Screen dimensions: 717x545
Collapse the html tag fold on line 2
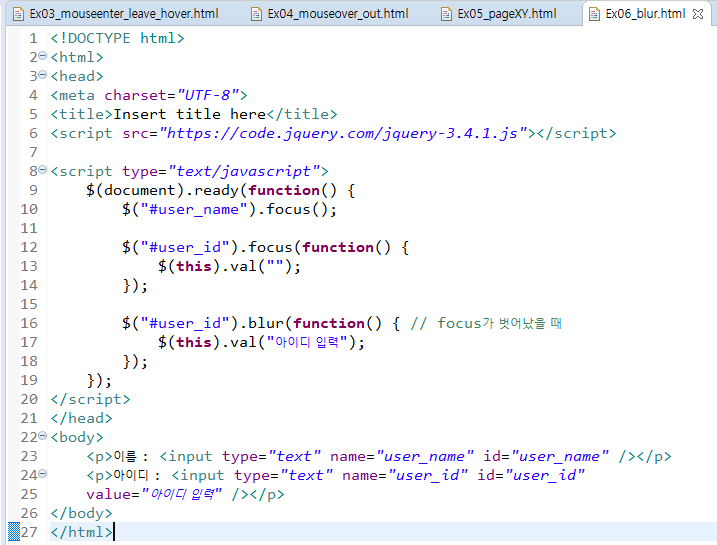[43, 56]
